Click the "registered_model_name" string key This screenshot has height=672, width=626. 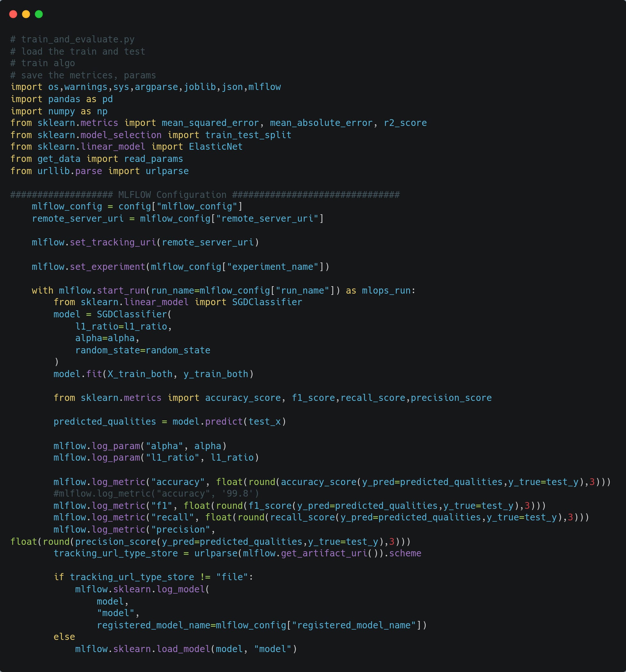(x=353, y=625)
